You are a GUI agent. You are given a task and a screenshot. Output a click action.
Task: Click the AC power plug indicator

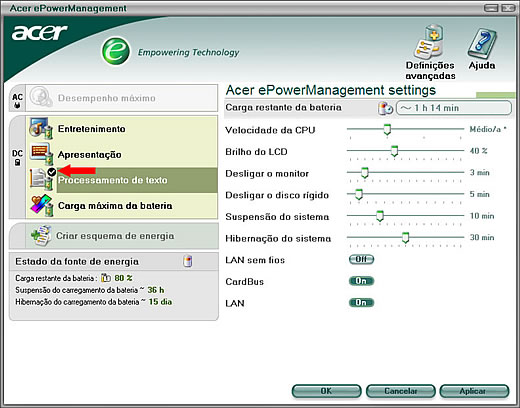[x=17, y=101]
